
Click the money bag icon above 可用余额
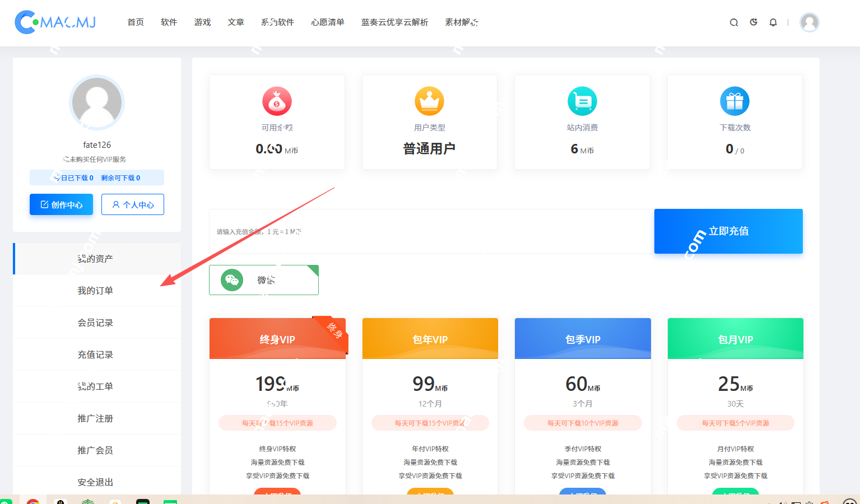point(277,101)
